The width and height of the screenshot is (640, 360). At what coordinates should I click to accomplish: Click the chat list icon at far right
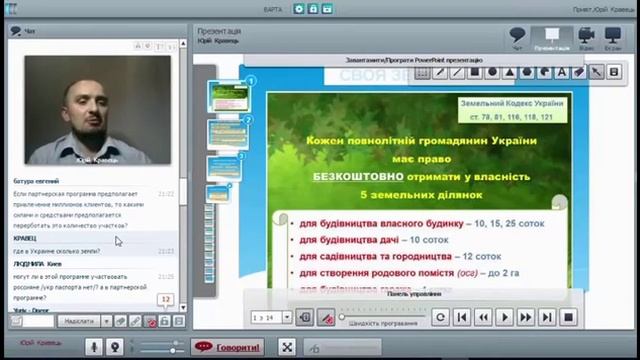(179, 321)
